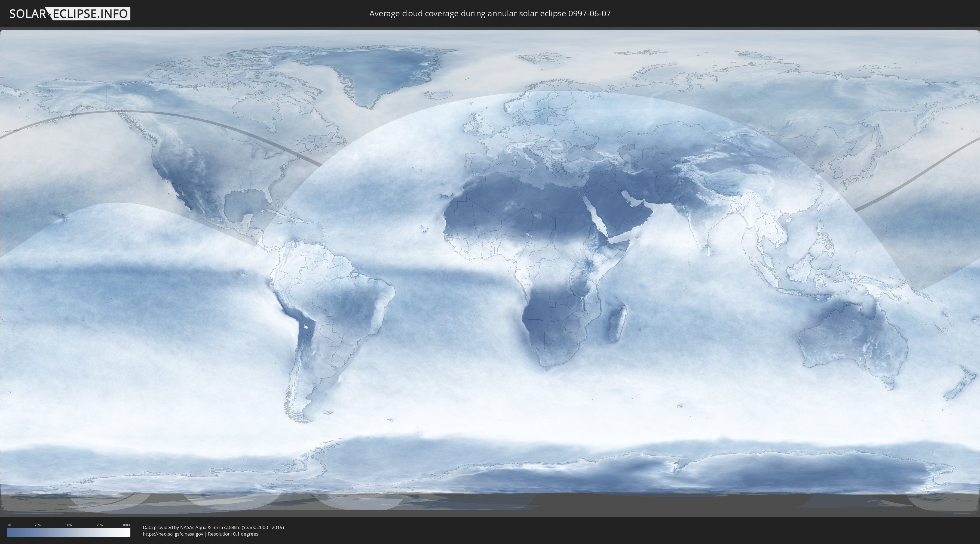The image size is (980, 544).
Task: Click the 75% legend label
Action: click(x=99, y=525)
